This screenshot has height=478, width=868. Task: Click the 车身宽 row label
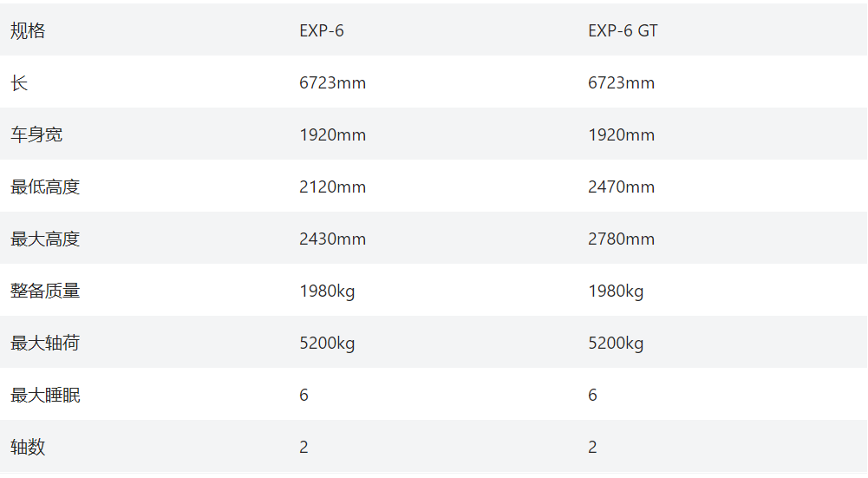(36, 135)
